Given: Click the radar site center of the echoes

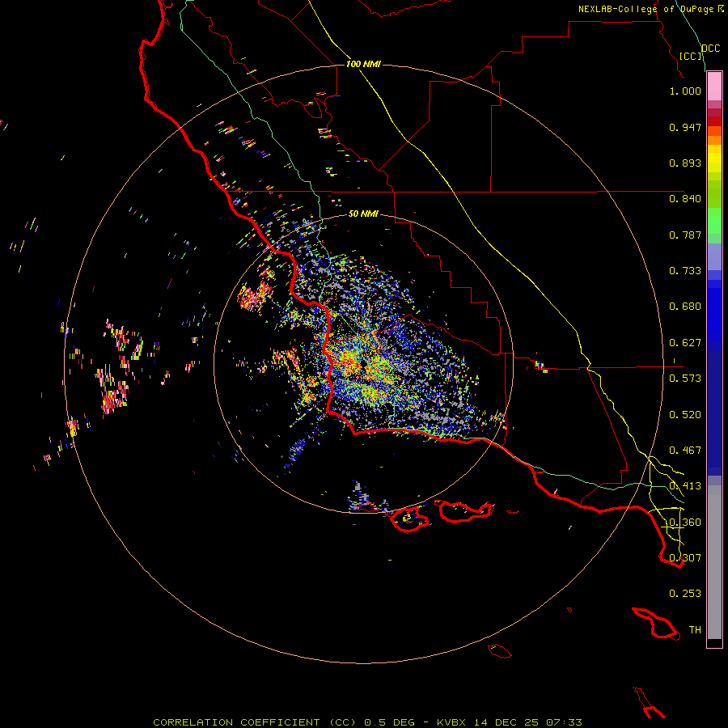Looking at the screenshot, I should pyautogui.click(x=363, y=366).
